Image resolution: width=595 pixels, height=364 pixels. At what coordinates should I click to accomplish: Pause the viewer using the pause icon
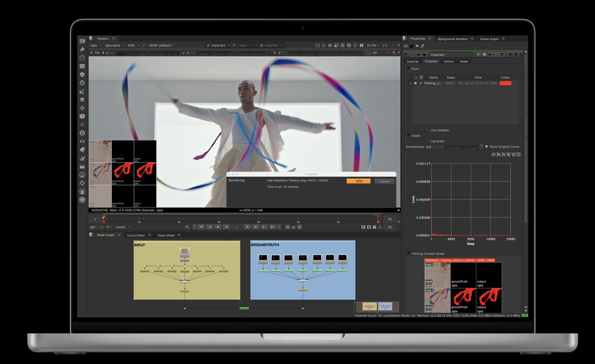coord(361,45)
